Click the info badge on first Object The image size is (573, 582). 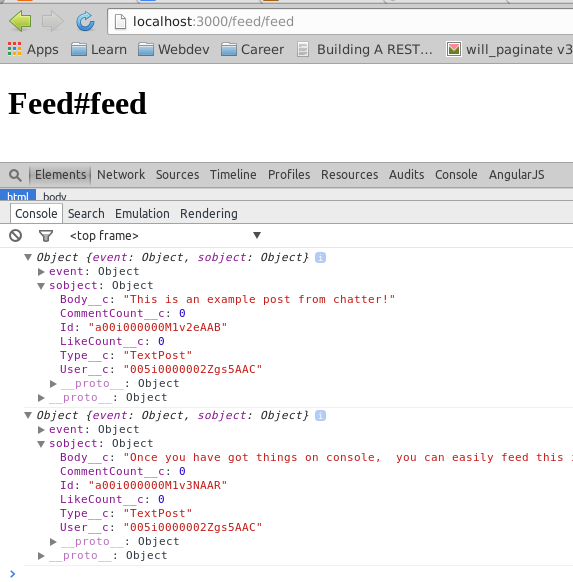(x=320, y=257)
